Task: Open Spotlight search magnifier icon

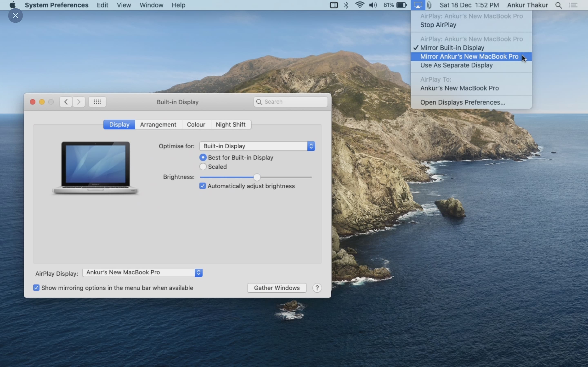Action: tap(558, 5)
